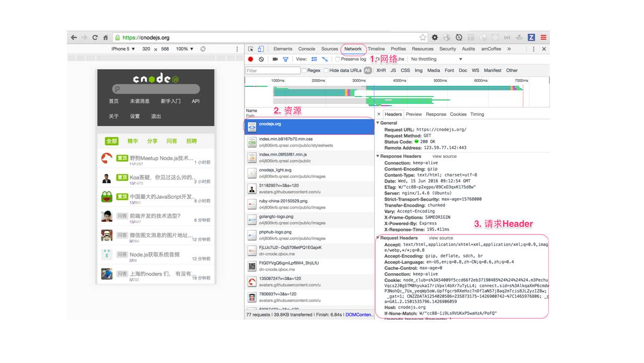Open the No throttling dropdown
This screenshot has height=363, width=644.
[x=436, y=59]
